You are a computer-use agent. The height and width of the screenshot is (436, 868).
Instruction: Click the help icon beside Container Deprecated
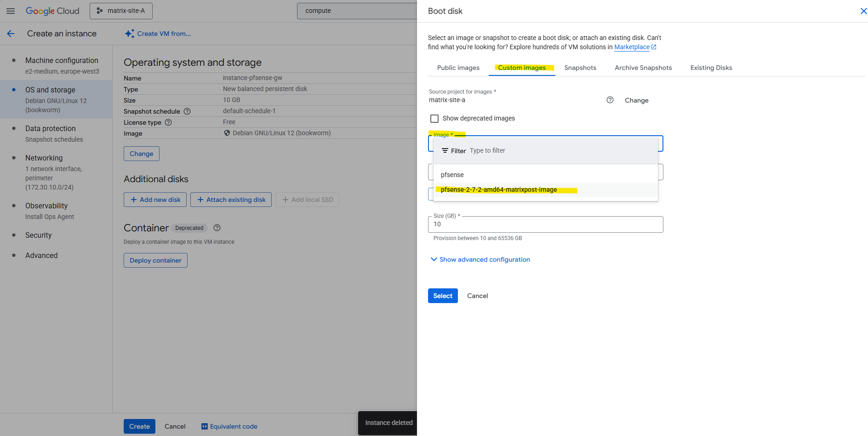tap(217, 228)
